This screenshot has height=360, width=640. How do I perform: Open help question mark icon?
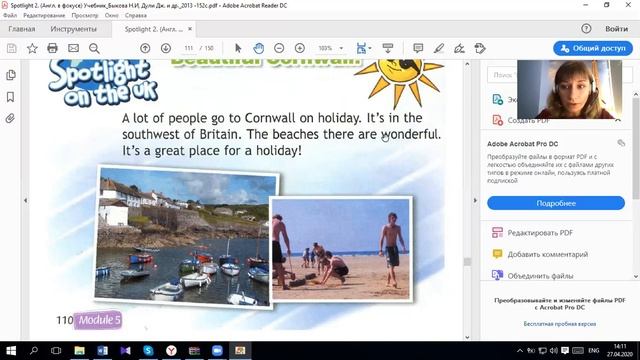(586, 29)
